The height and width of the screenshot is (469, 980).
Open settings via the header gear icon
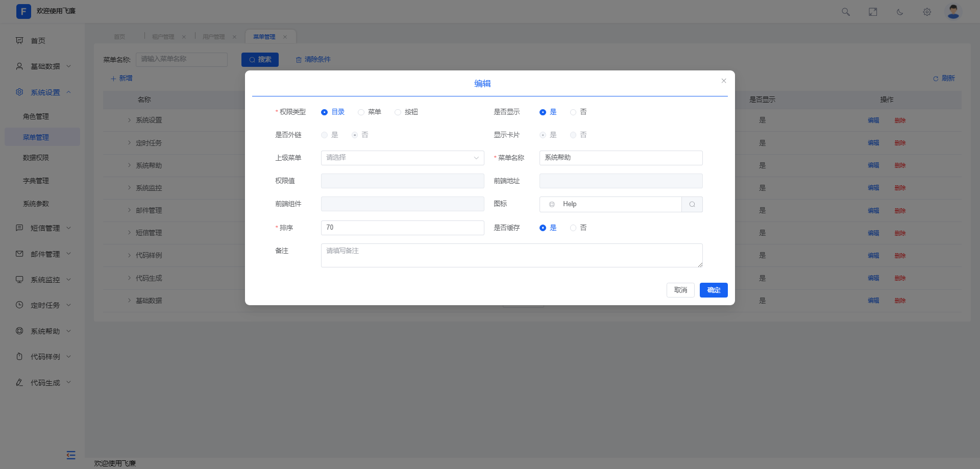coord(927,12)
